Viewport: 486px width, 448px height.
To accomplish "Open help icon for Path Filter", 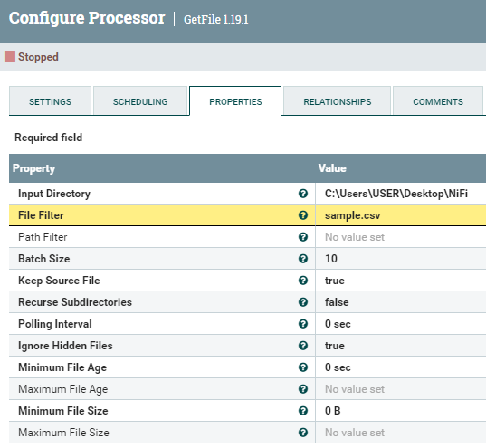I will click(x=303, y=237).
